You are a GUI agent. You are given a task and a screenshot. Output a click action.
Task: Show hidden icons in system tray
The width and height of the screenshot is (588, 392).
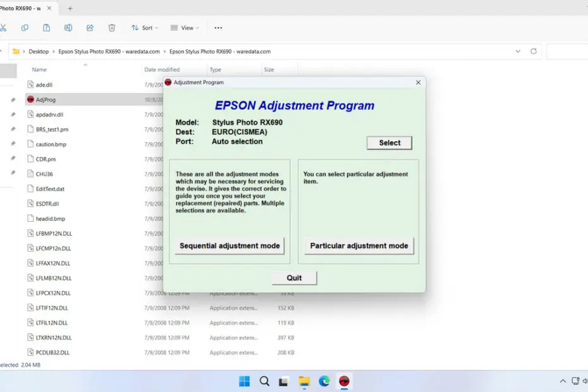(x=563, y=381)
